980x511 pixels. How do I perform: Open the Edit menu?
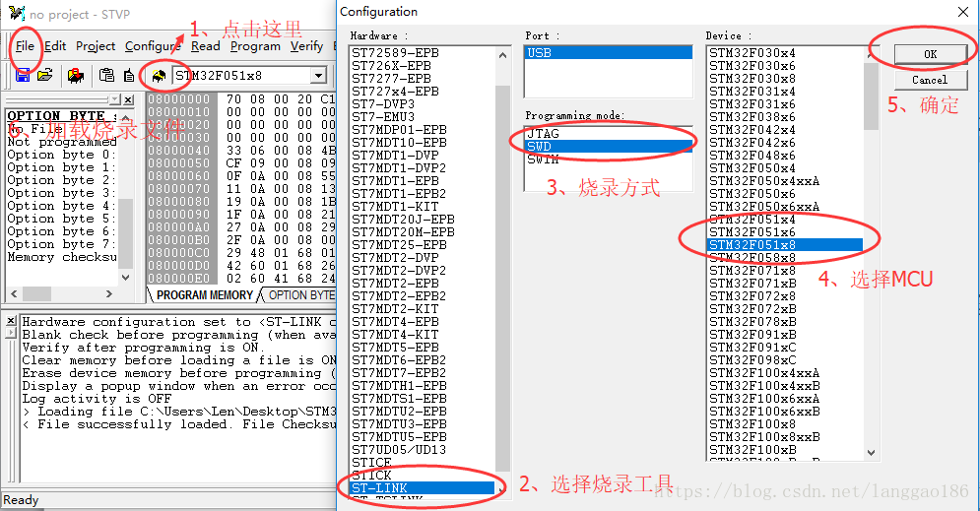click(55, 46)
